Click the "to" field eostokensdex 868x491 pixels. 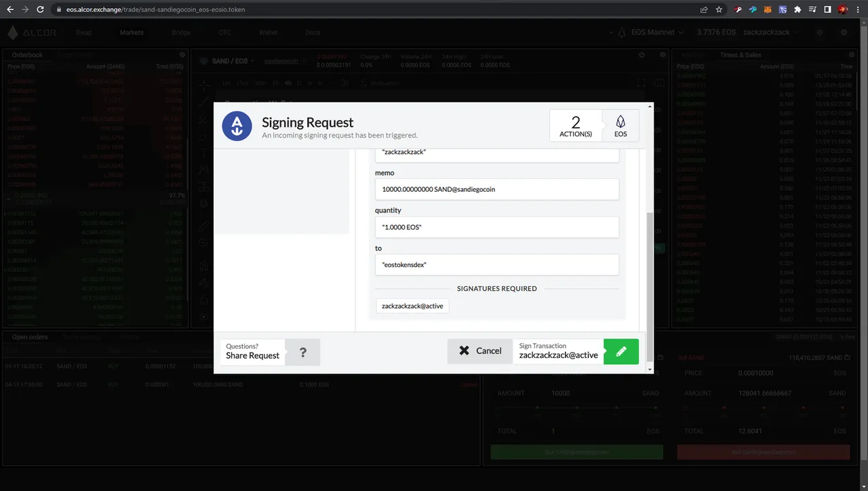(x=497, y=264)
